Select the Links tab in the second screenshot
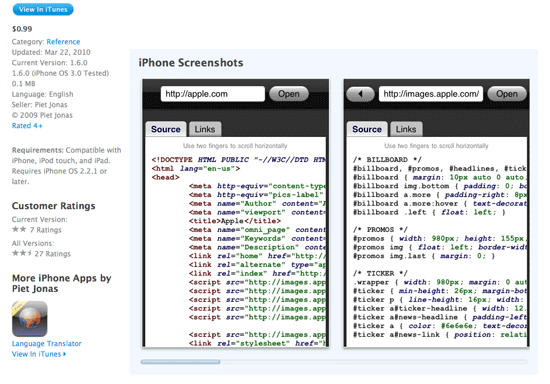550x384 pixels. pos(406,129)
